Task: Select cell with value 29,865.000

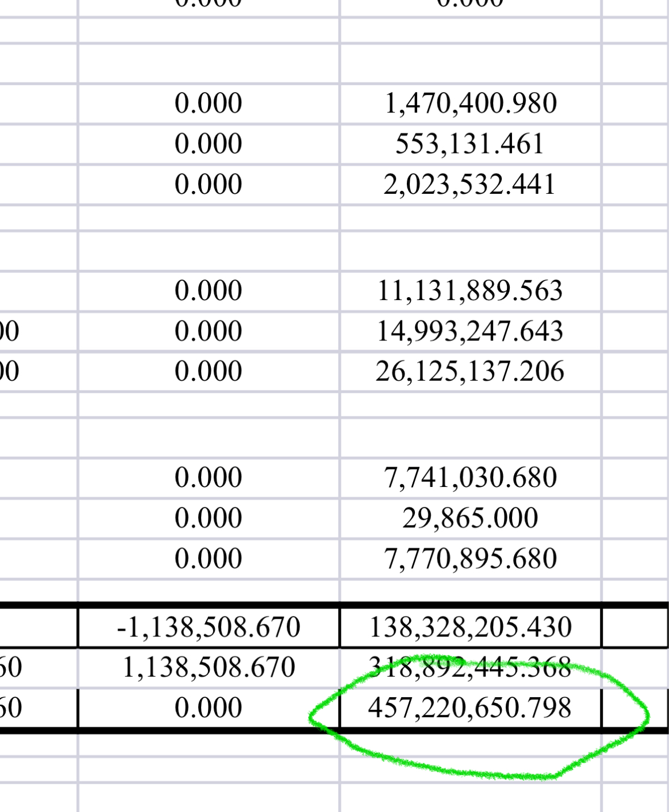Action: click(x=471, y=518)
